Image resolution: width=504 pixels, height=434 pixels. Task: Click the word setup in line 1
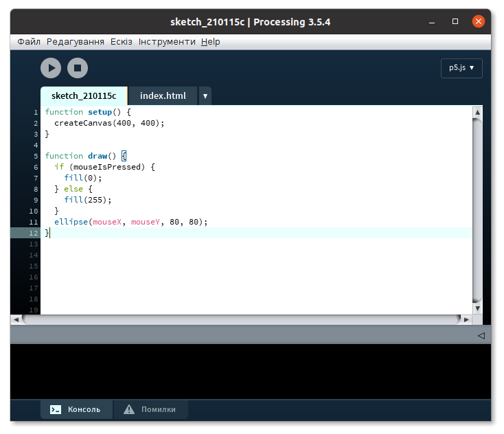point(100,112)
